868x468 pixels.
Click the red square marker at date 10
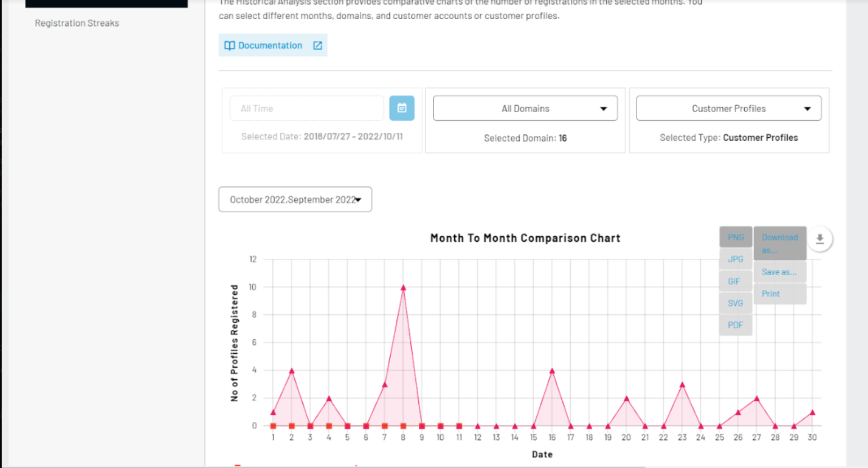(440, 426)
